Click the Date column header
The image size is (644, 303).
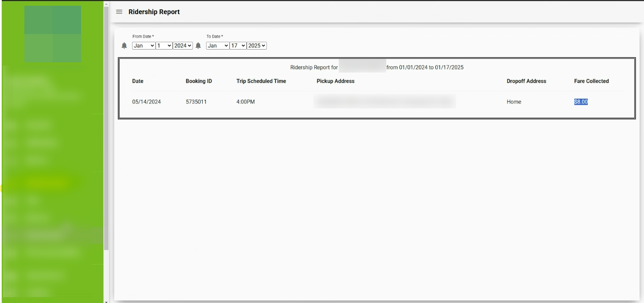(x=138, y=81)
